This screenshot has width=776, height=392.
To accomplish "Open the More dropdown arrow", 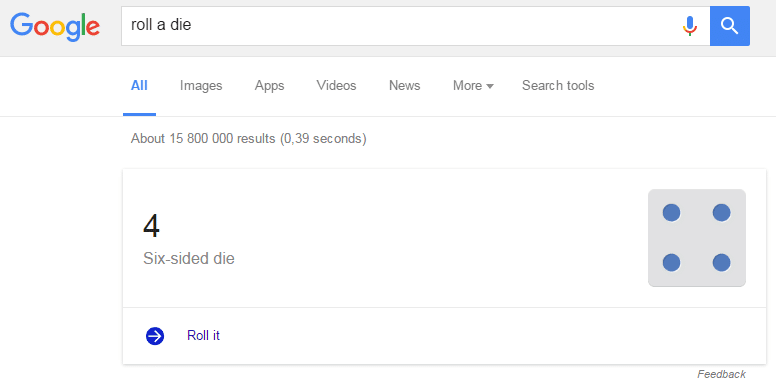I will (x=490, y=86).
